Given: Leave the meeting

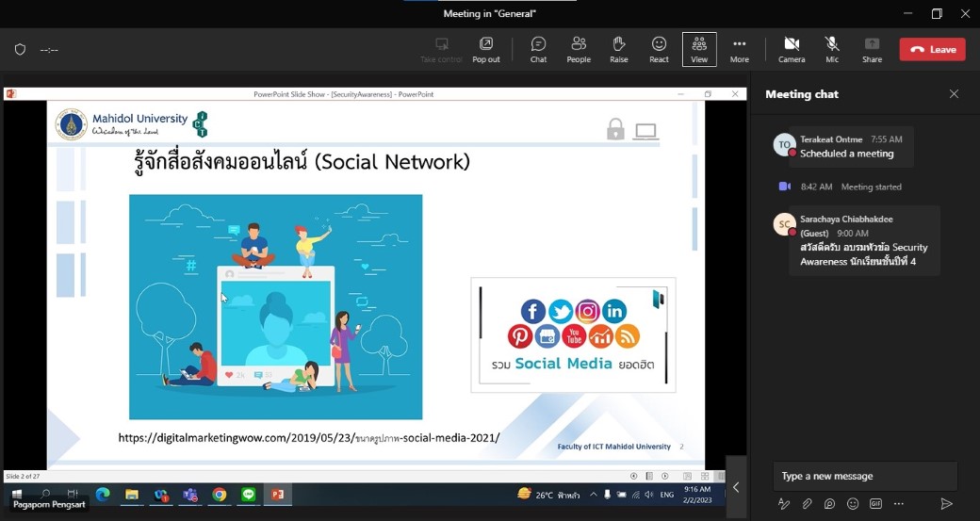Looking at the screenshot, I should click(x=932, y=49).
